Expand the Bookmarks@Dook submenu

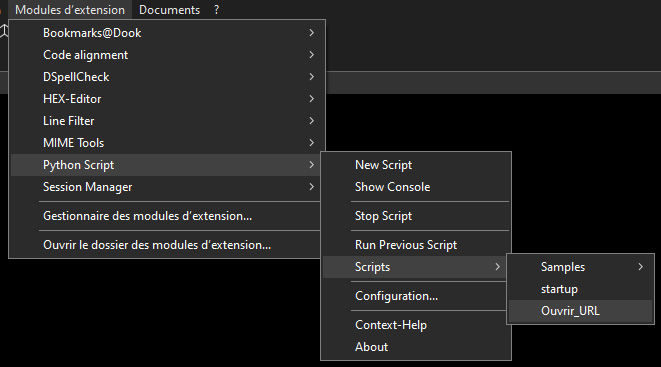click(167, 33)
